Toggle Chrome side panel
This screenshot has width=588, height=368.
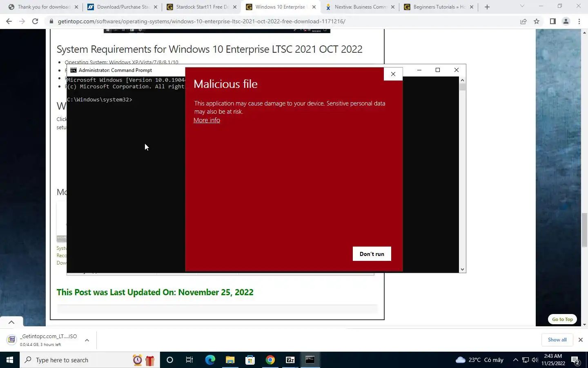click(552, 21)
